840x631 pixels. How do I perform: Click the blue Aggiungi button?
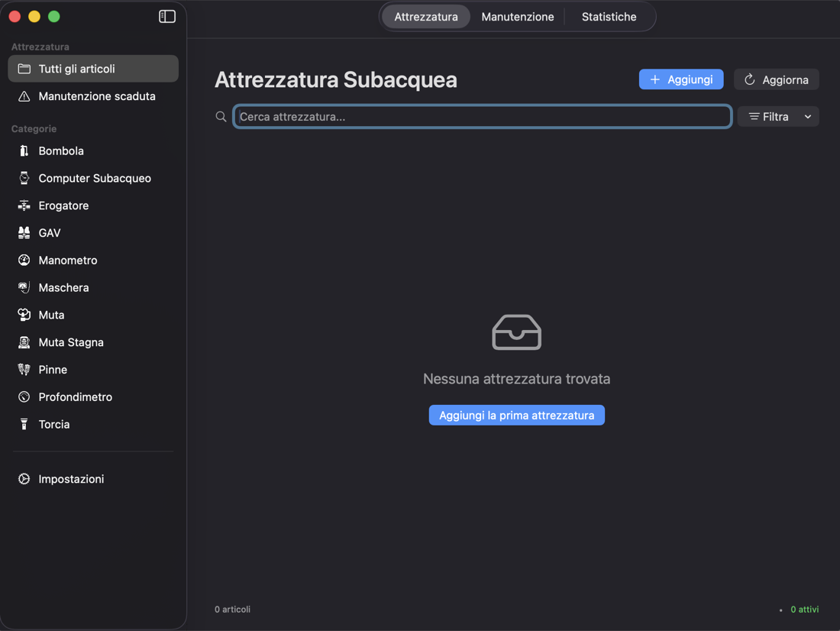pos(681,80)
